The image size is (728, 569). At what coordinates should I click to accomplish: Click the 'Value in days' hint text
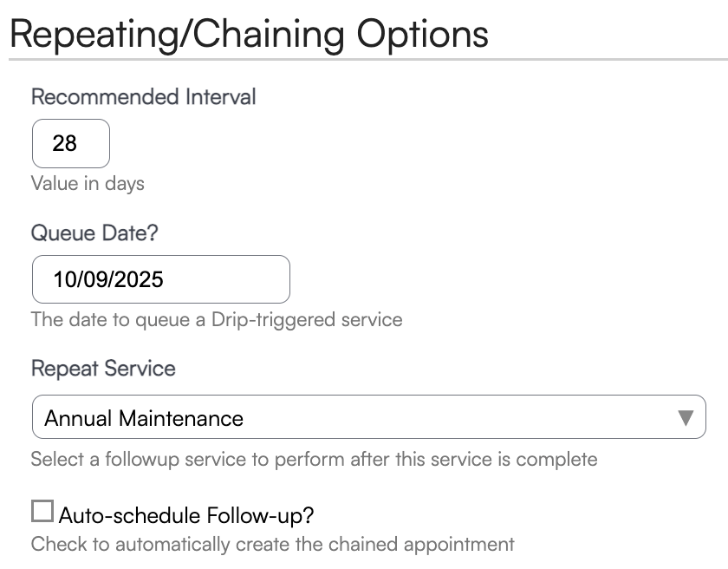coord(88,184)
